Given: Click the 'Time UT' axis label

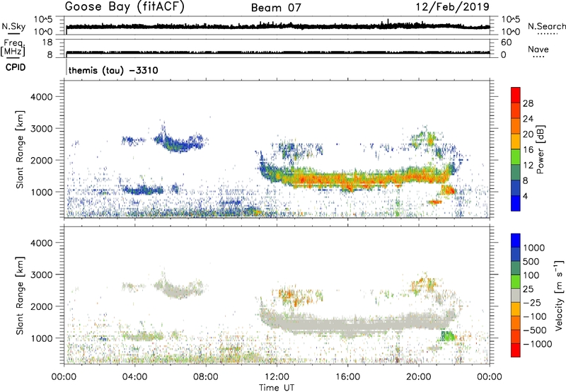Looking at the screenshot, I should (x=277, y=388).
